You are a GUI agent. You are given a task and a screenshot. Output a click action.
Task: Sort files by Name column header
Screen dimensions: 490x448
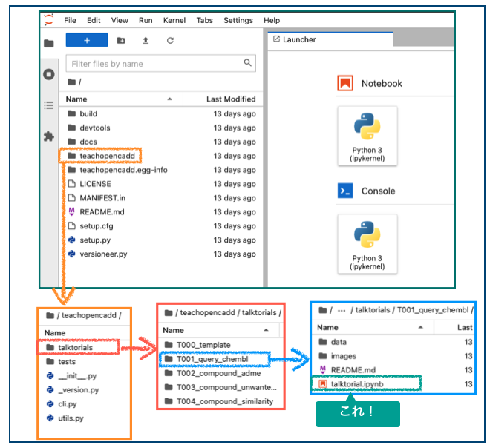pyautogui.click(x=120, y=99)
